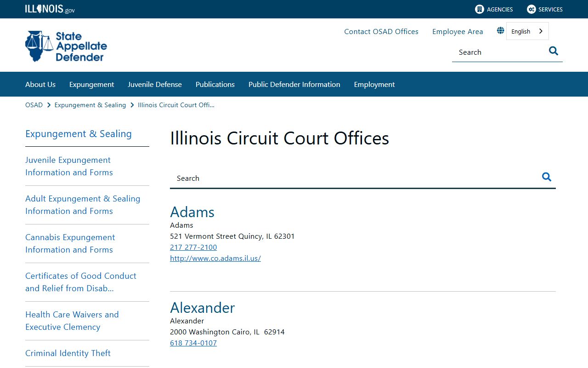
Task: Open Juvenile Expungement Information and Forms
Action: 69,166
